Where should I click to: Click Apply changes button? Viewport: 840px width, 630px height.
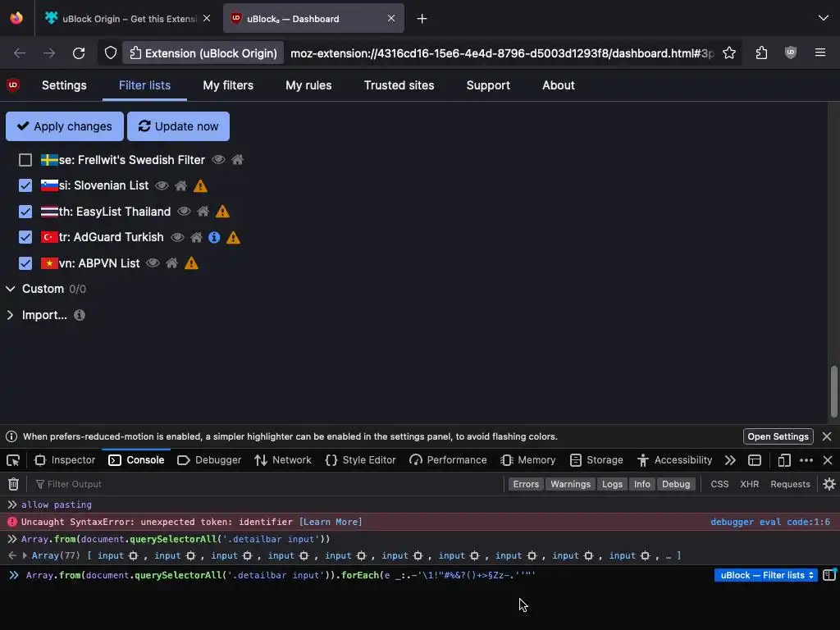[x=64, y=126]
